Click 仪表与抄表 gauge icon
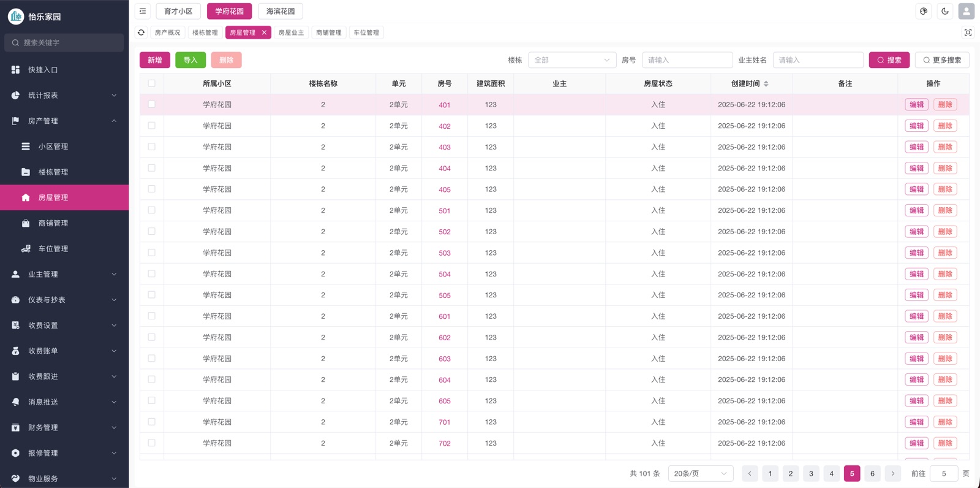Image resolution: width=980 pixels, height=488 pixels. point(15,300)
